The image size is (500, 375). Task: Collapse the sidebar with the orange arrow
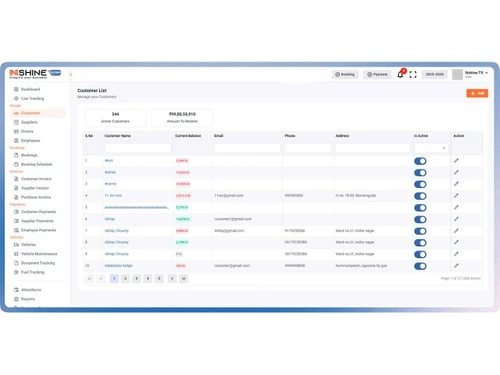[71, 74]
